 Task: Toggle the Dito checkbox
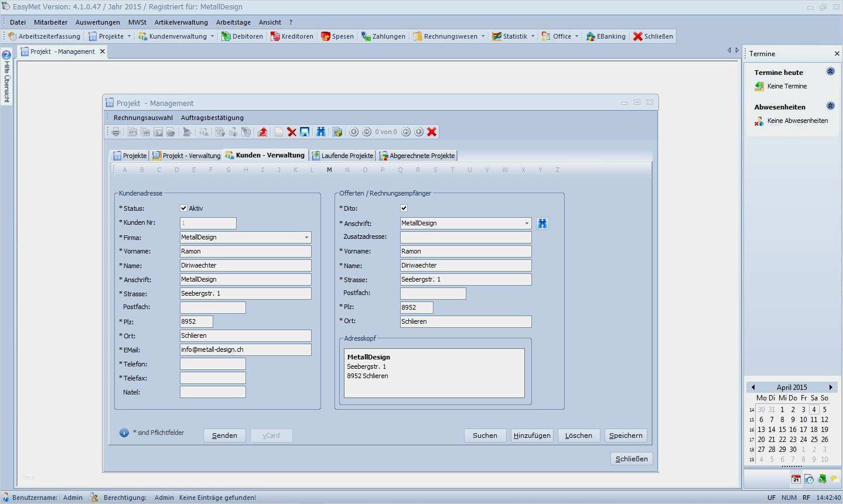(x=404, y=208)
